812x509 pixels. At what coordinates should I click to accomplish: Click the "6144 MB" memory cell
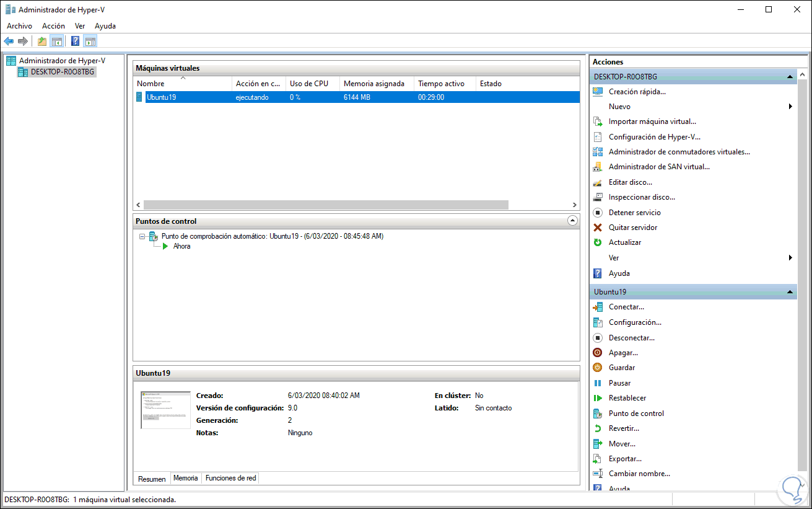(357, 97)
